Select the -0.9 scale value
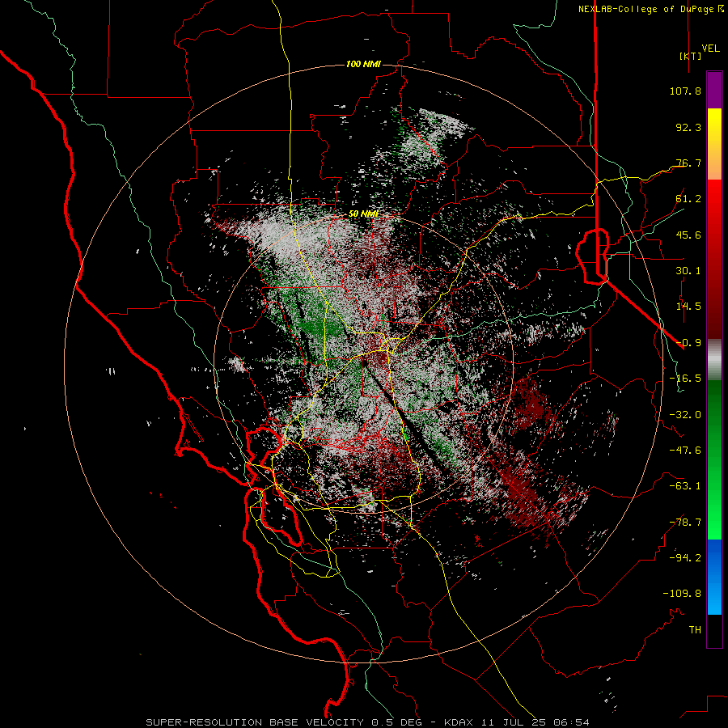 688,343
